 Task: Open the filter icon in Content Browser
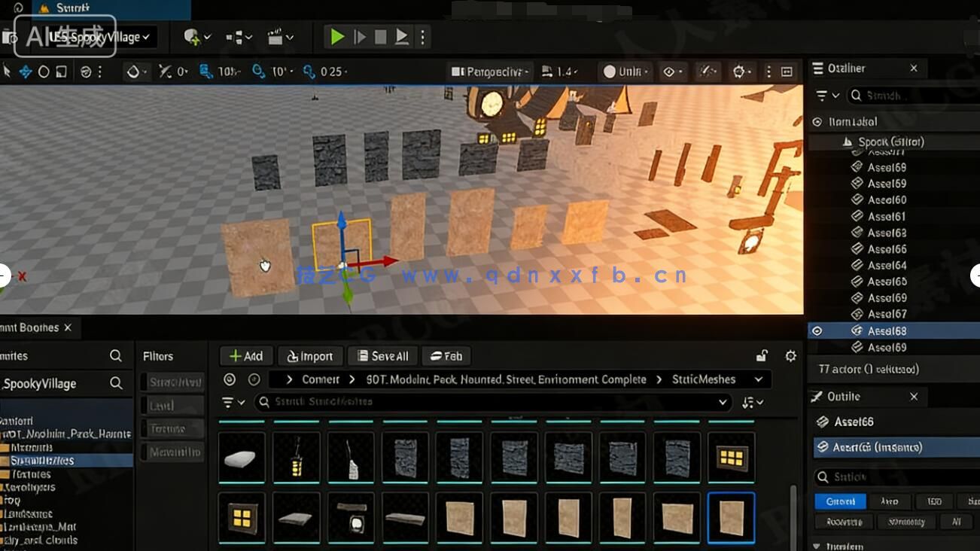click(x=230, y=402)
